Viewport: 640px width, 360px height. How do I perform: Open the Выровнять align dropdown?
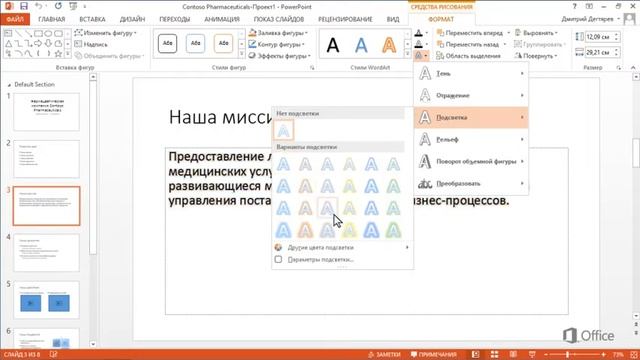[x=536, y=33]
